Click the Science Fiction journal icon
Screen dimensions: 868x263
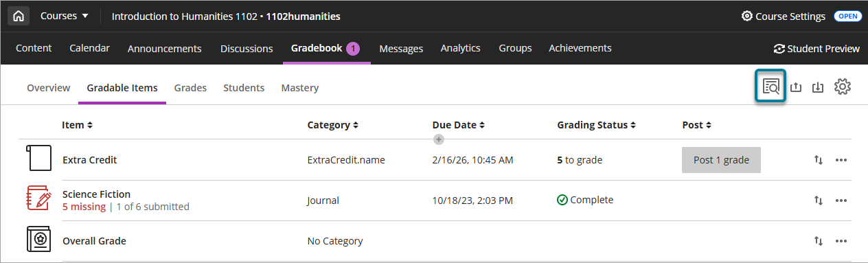[38, 198]
